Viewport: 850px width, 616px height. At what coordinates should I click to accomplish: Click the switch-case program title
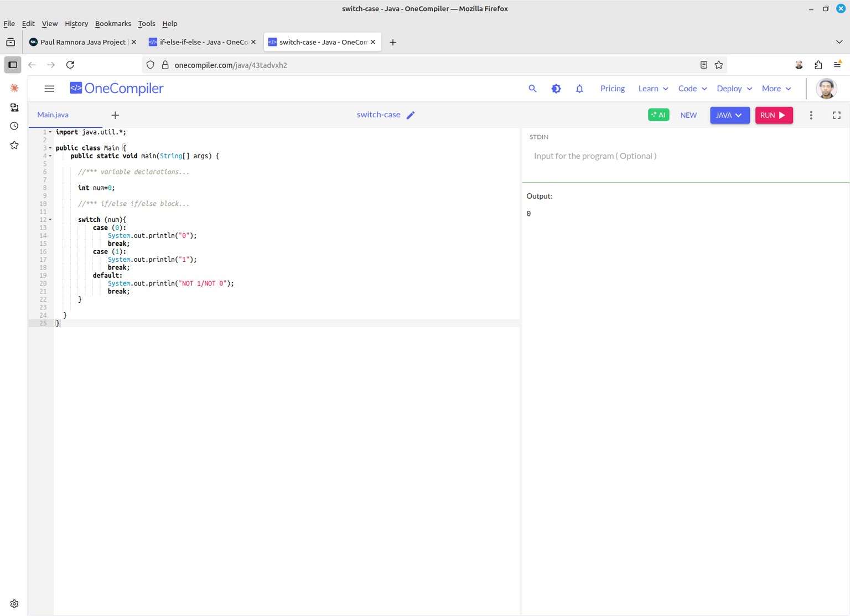(379, 115)
